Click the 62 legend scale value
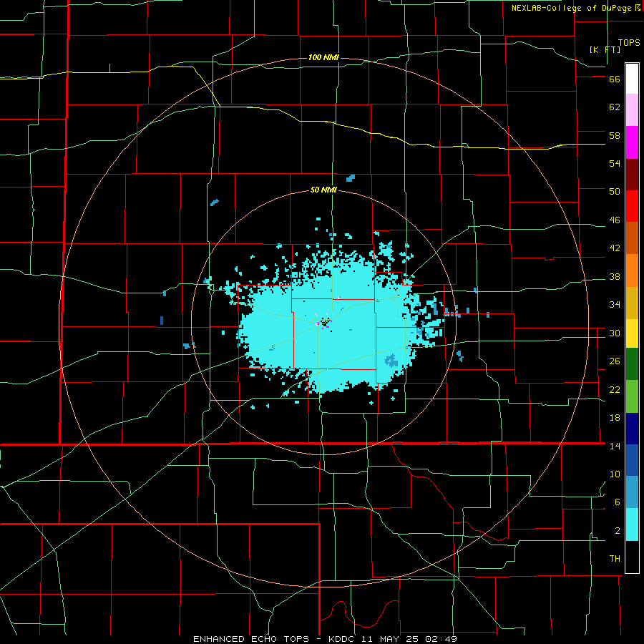The height and width of the screenshot is (644, 644). pos(615,107)
